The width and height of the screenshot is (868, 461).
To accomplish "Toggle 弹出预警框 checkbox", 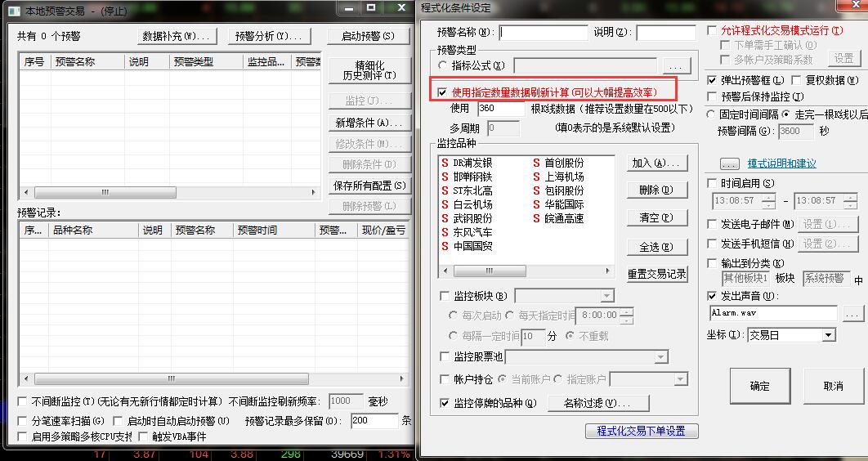I will pyautogui.click(x=712, y=81).
